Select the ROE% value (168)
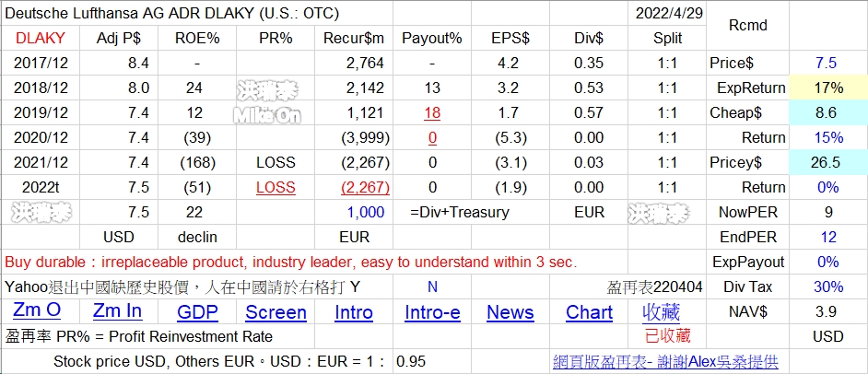This screenshot has width=868, height=374. (197, 162)
